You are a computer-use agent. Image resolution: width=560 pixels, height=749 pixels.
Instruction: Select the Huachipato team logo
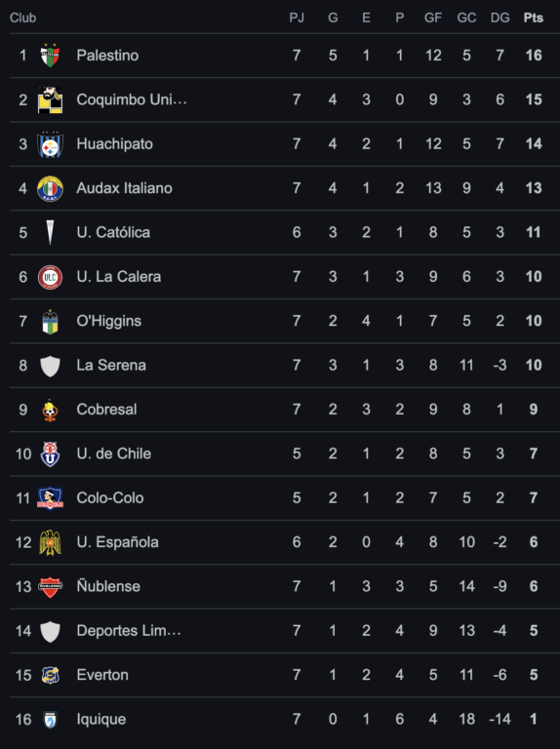tap(50, 144)
